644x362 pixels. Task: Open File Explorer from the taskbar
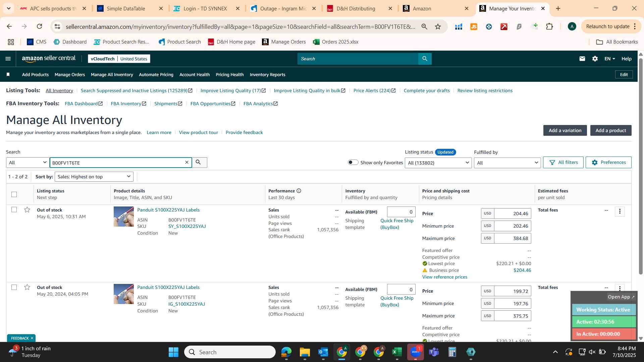pos(305,352)
